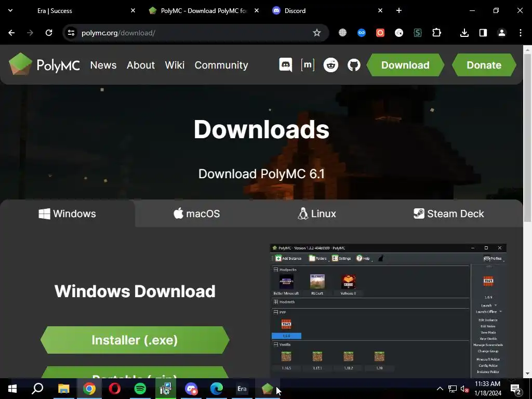Bookmark this page with the star icon
This screenshot has width=532, height=399.
pyautogui.click(x=316, y=33)
